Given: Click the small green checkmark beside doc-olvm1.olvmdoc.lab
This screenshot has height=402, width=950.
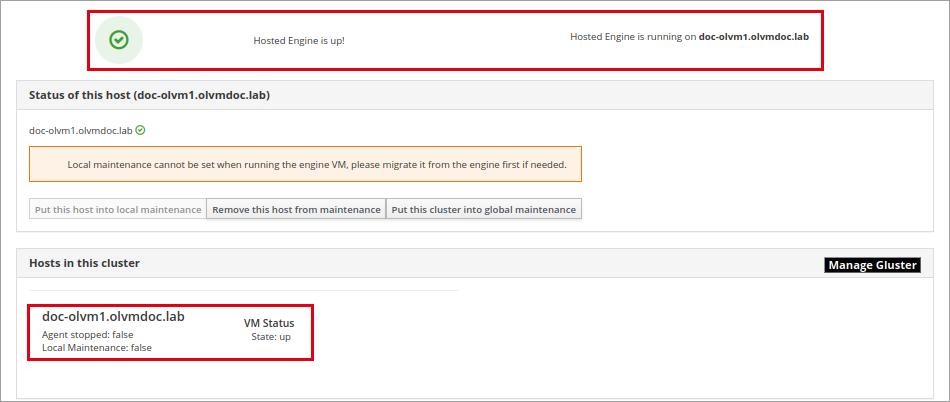Looking at the screenshot, I should point(140,130).
